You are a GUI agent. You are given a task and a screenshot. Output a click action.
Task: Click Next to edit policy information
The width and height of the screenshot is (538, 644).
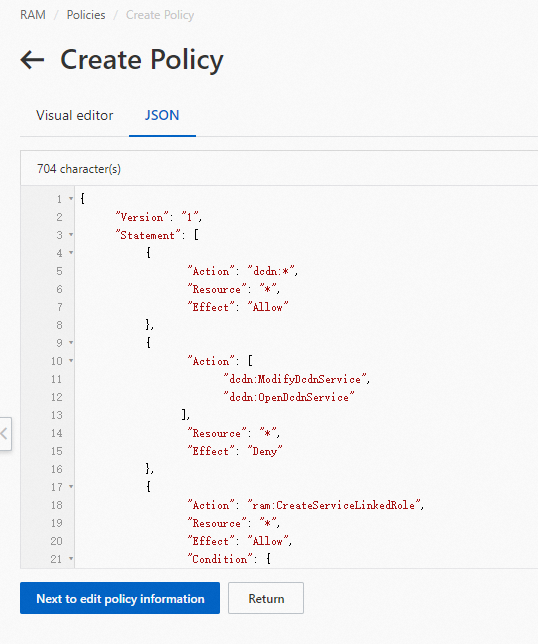120,598
